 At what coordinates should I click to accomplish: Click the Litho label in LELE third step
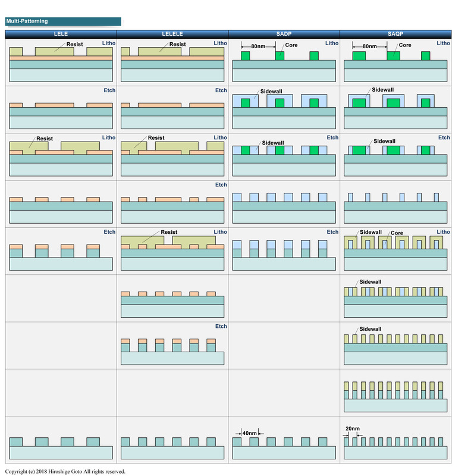click(109, 138)
